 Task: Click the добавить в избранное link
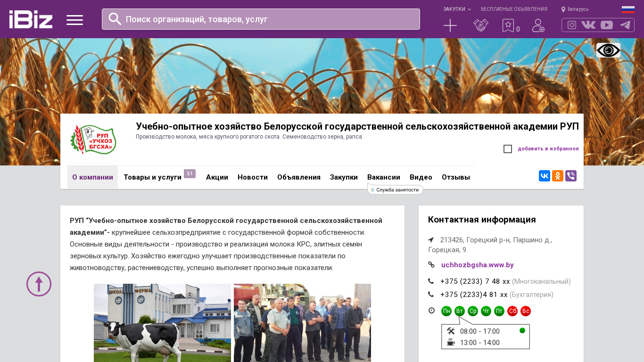pos(548,149)
